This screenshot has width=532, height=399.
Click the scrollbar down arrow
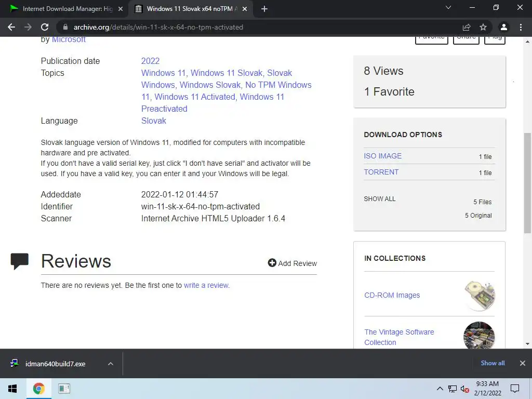[x=527, y=344]
